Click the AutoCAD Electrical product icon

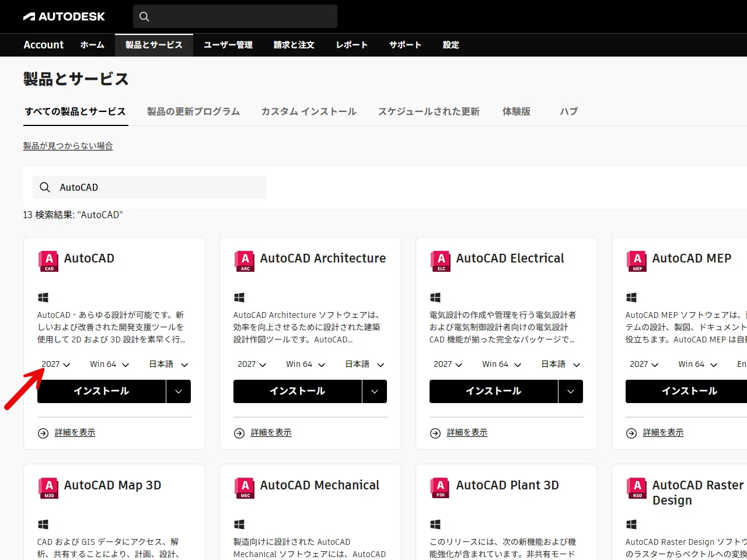tap(441, 261)
